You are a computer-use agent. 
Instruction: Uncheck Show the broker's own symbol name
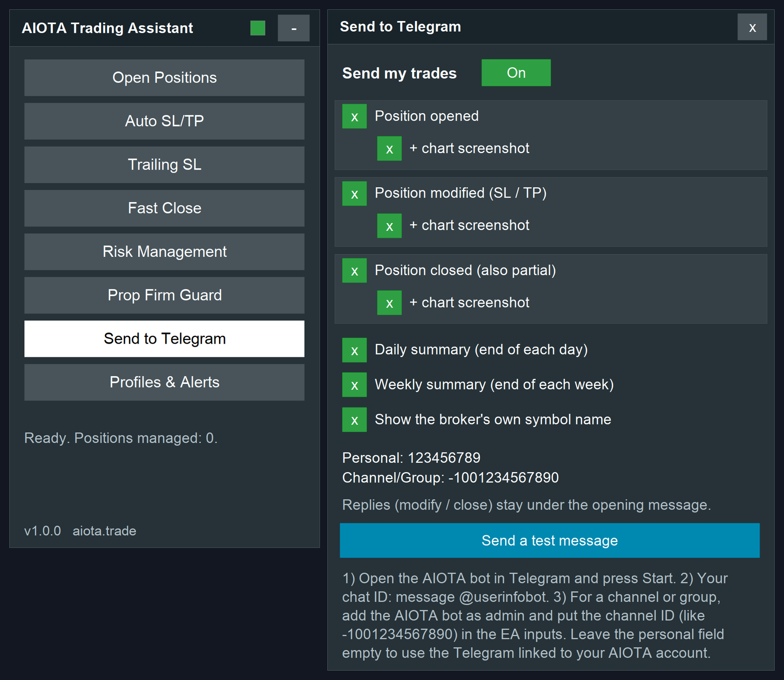tap(354, 420)
